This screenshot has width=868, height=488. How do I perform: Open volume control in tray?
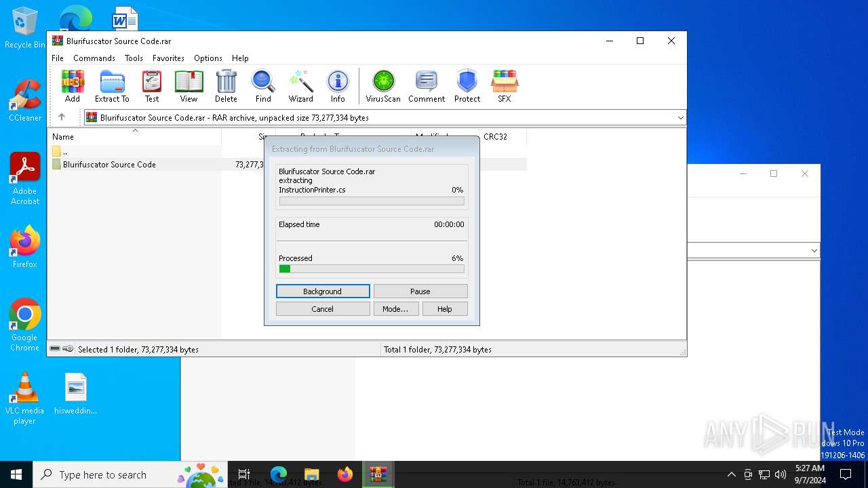tap(781, 474)
